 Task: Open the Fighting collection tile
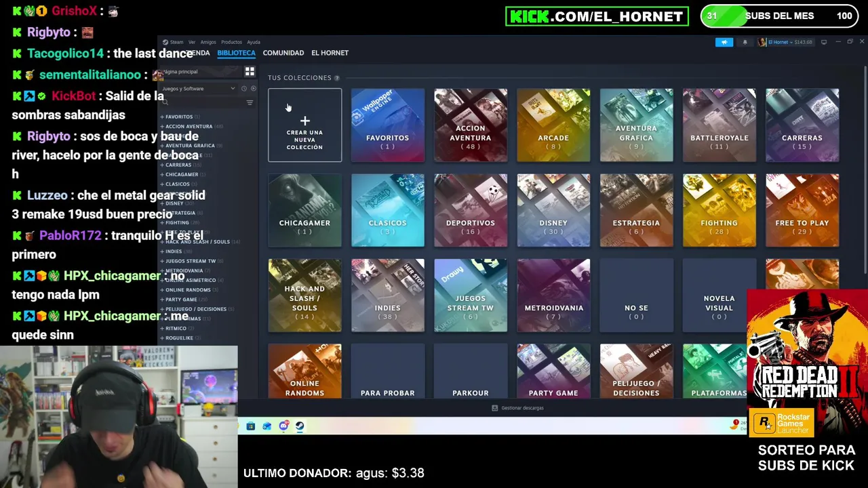[x=719, y=210]
